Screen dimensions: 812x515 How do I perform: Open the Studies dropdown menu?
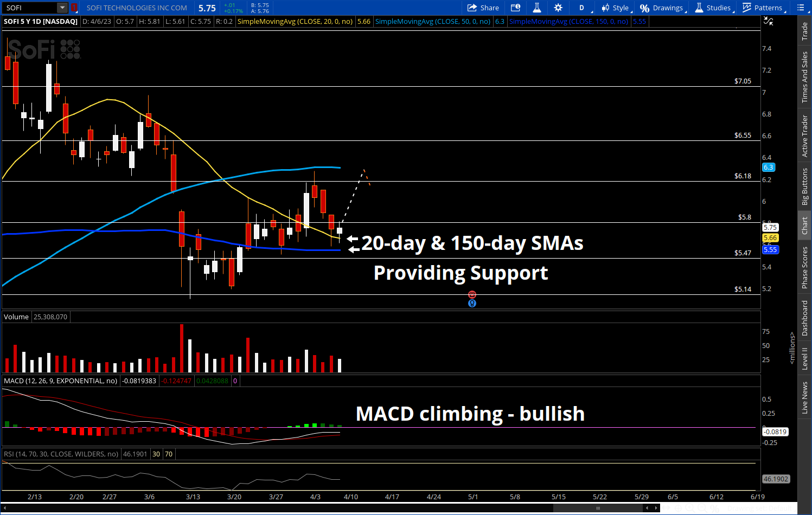(x=714, y=8)
